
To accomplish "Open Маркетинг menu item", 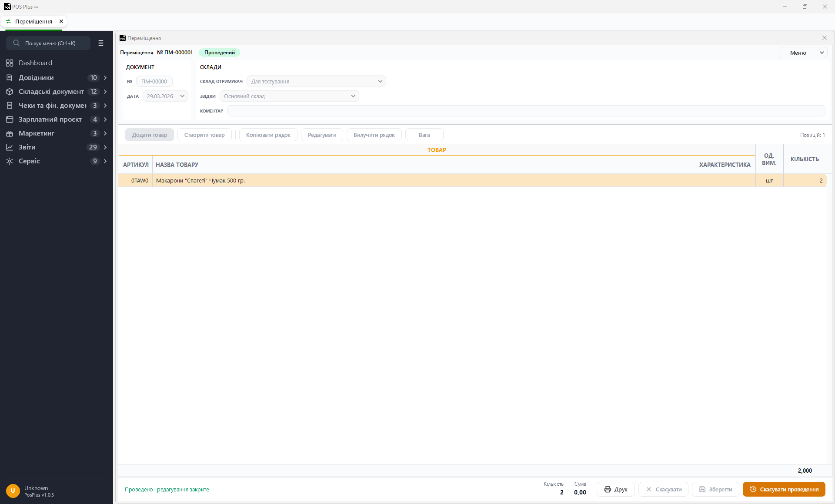I will click(x=57, y=133).
